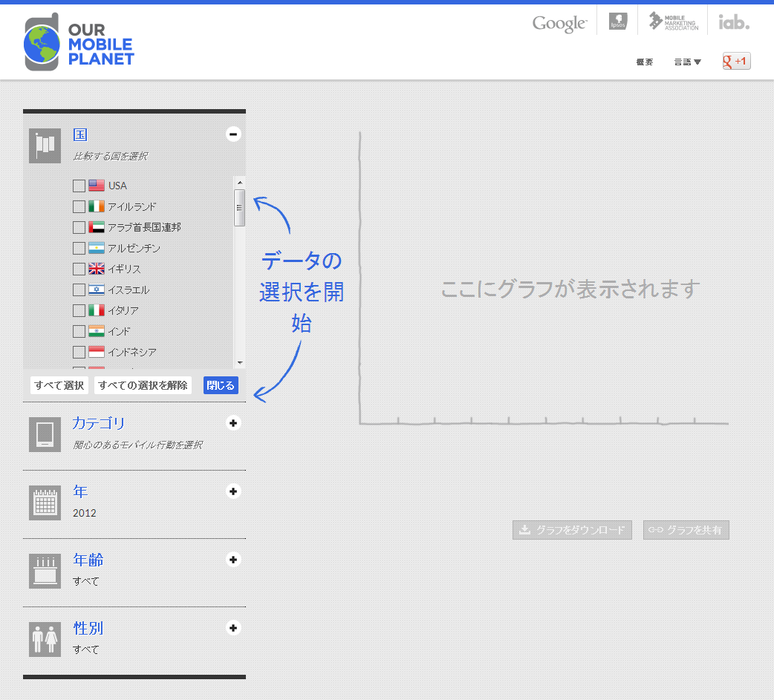Check the USA country checkbox
Screen dimensions: 774x700
click(x=79, y=186)
